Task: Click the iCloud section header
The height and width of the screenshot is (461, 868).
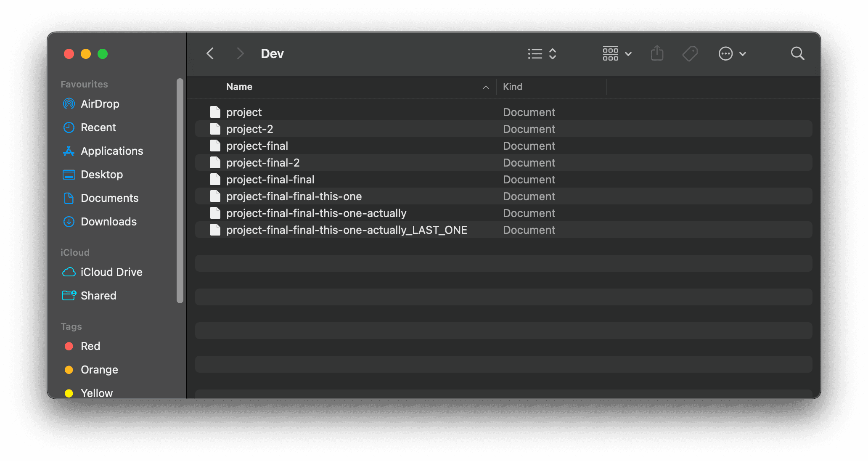Action: coord(75,252)
